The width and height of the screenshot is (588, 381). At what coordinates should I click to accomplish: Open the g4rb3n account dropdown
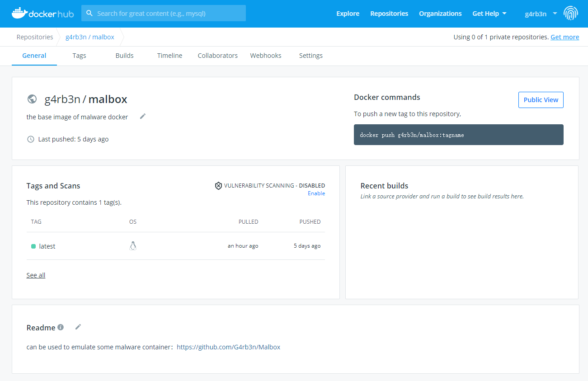541,14
